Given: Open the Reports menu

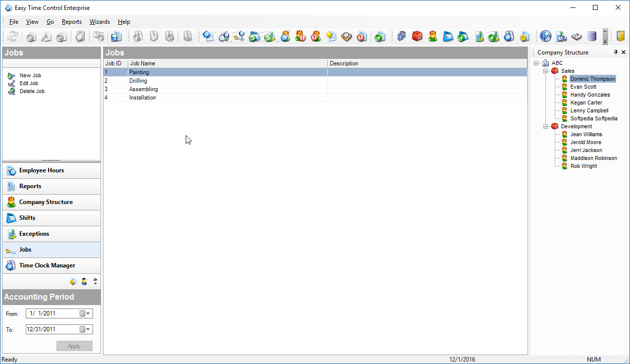Looking at the screenshot, I should (x=72, y=22).
